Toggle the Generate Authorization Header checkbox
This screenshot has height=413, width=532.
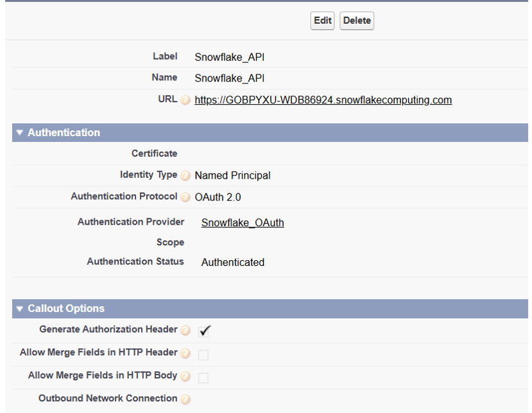pyautogui.click(x=204, y=331)
